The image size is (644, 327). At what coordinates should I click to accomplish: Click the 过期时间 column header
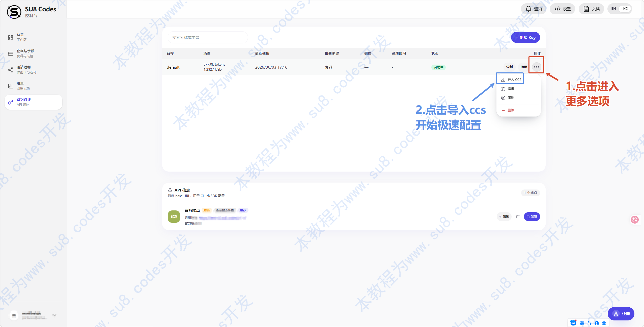click(x=399, y=53)
